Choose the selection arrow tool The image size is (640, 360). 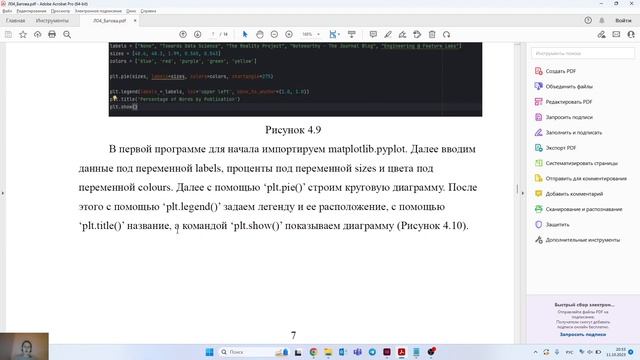(x=245, y=35)
